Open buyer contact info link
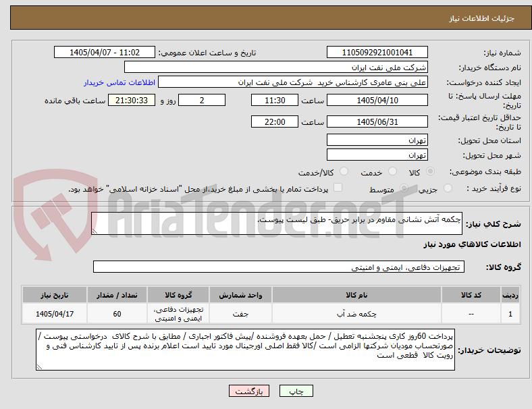This screenshot has height=409, width=532. point(119,82)
